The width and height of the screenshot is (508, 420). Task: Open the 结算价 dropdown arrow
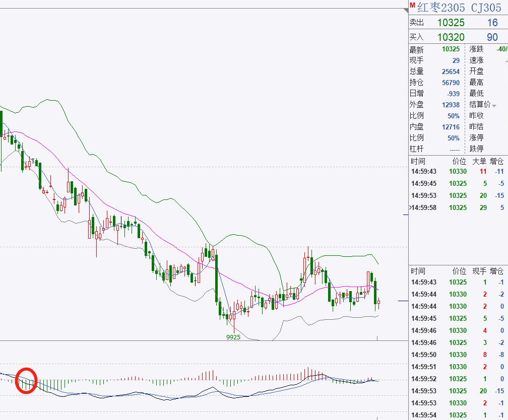pos(494,105)
